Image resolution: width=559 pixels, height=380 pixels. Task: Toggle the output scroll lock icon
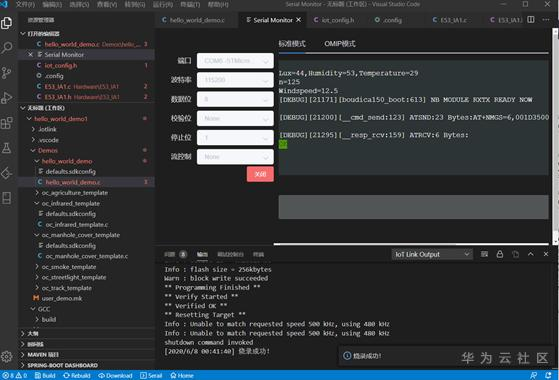pos(500,254)
